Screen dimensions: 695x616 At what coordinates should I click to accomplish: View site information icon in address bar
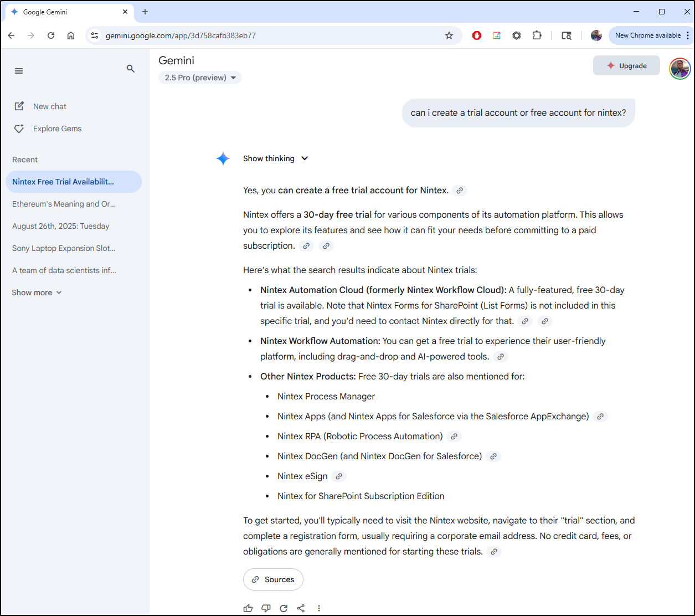pyautogui.click(x=95, y=35)
